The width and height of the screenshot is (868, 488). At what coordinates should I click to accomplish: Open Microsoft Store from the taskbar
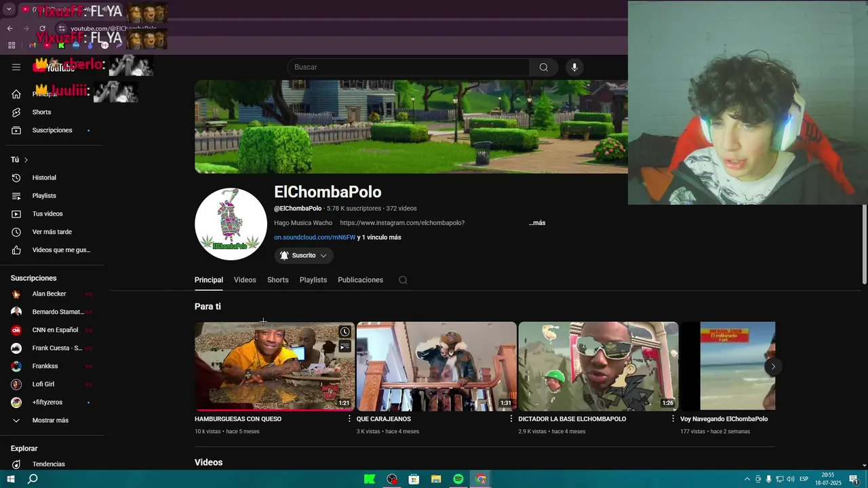pyautogui.click(x=414, y=479)
